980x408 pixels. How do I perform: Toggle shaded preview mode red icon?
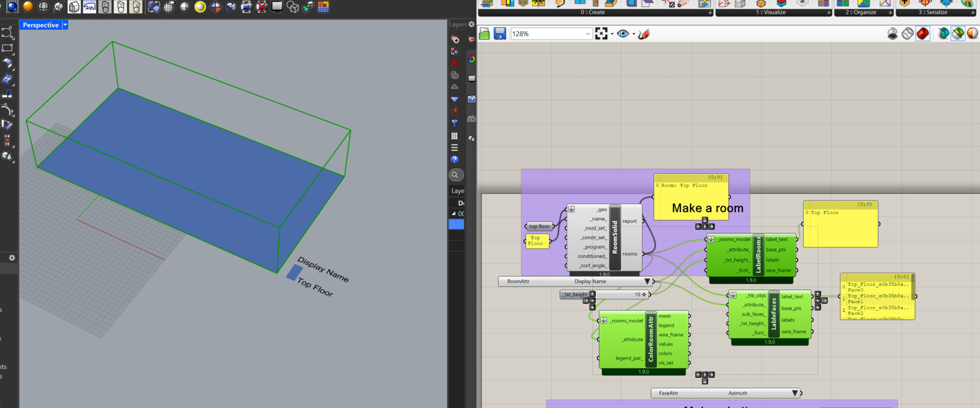[x=923, y=34]
